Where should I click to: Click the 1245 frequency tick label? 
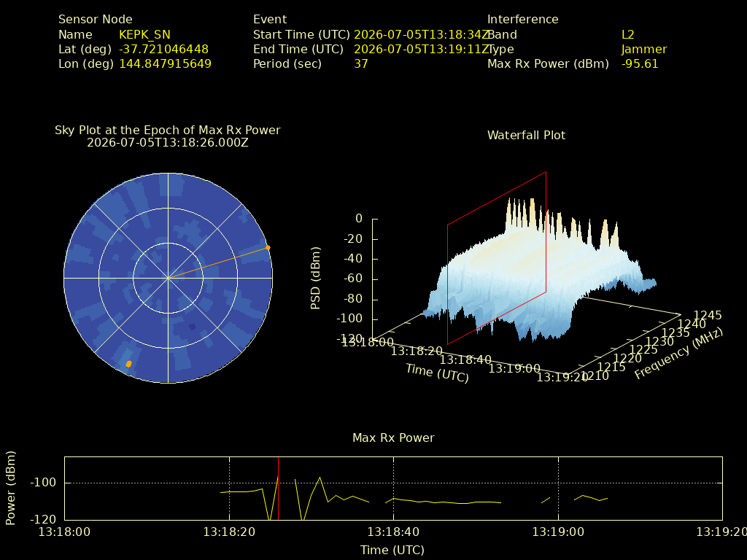pos(708,315)
